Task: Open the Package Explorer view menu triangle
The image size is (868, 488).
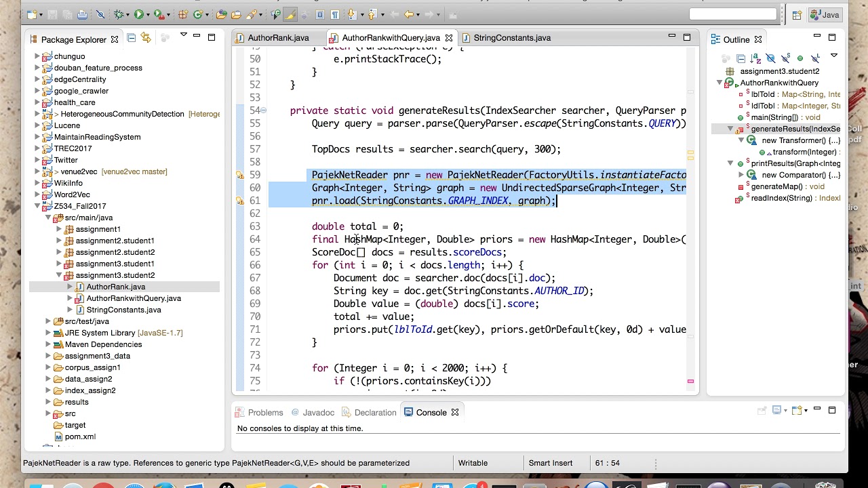Action: [x=183, y=35]
